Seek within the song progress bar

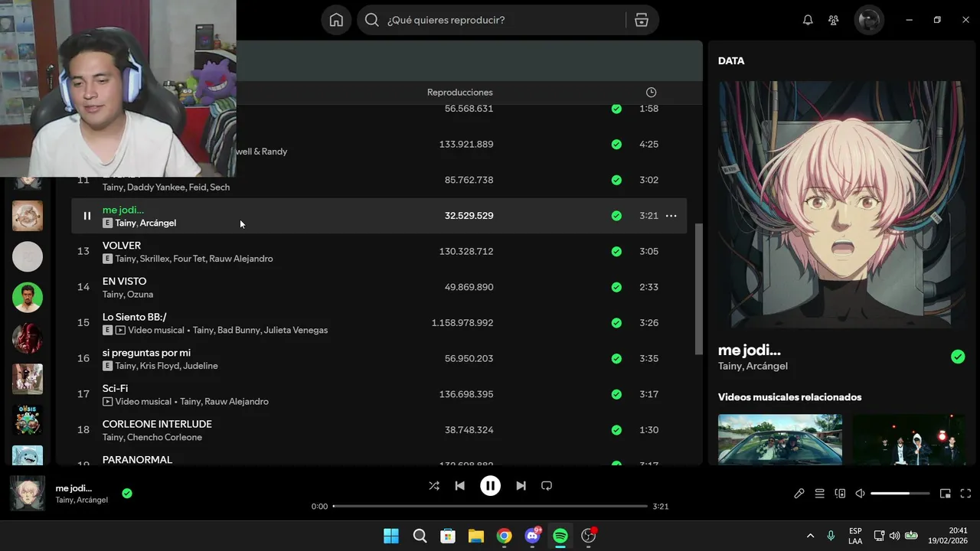(x=490, y=507)
